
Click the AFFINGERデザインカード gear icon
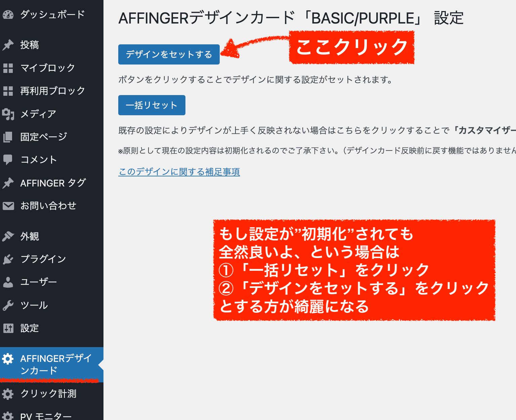(x=8, y=359)
